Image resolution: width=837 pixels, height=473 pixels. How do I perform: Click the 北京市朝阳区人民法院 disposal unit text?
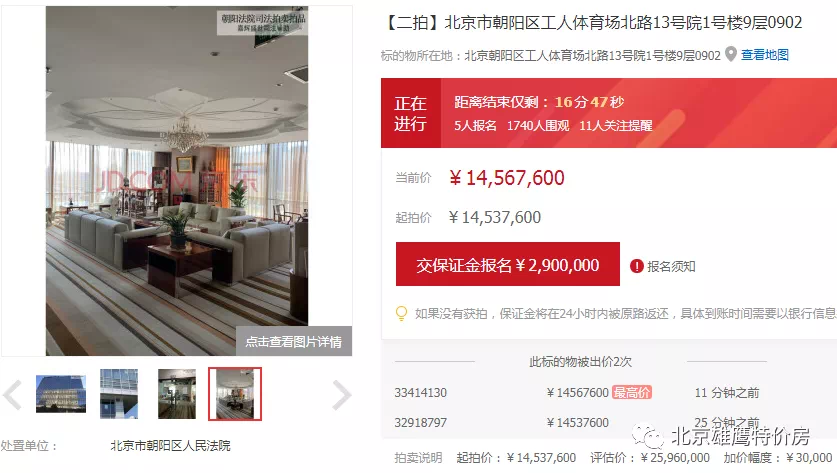pos(170,445)
